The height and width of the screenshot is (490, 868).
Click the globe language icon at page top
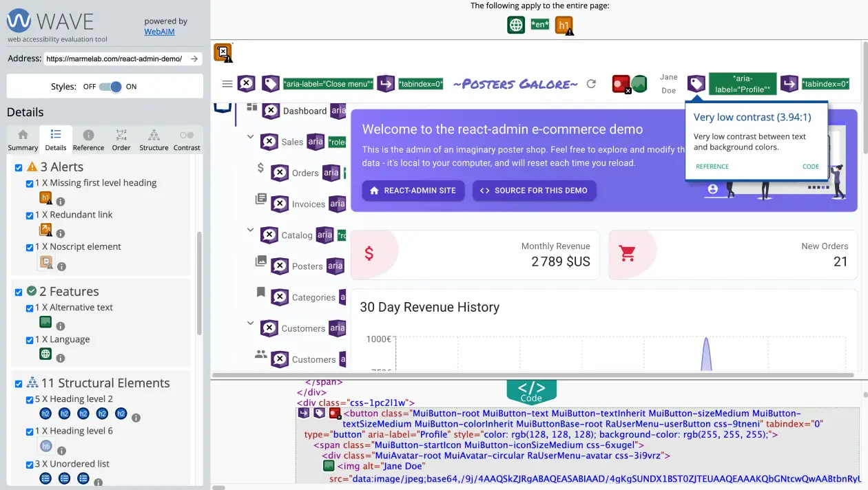tap(516, 25)
